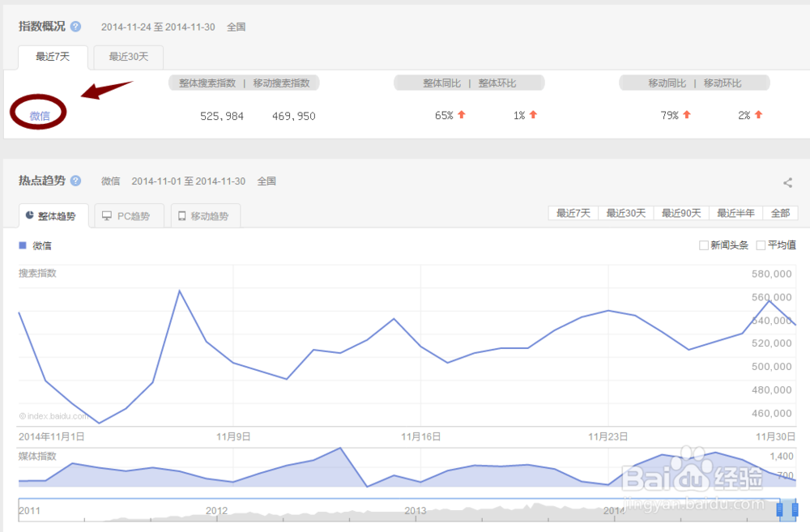The height and width of the screenshot is (532, 810).
Task: Click 移动环比 header label
Action: (x=723, y=83)
